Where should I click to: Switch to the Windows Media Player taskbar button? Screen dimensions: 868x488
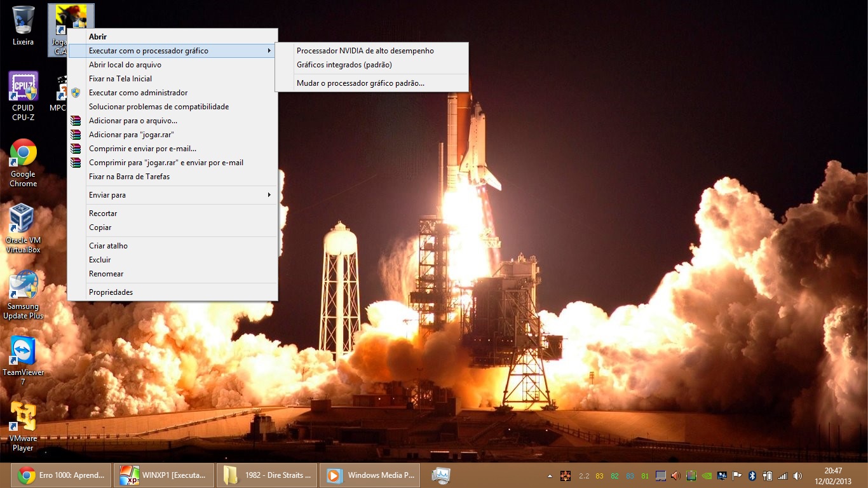371,475
